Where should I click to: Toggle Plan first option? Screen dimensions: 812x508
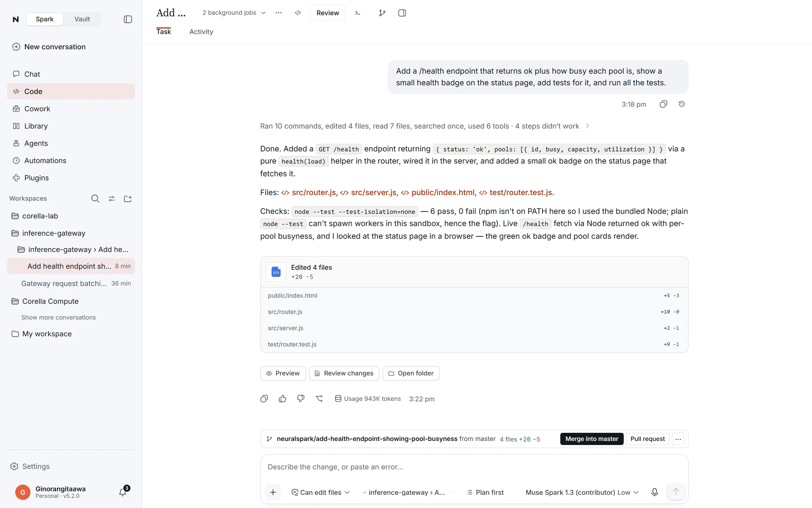[x=485, y=492]
